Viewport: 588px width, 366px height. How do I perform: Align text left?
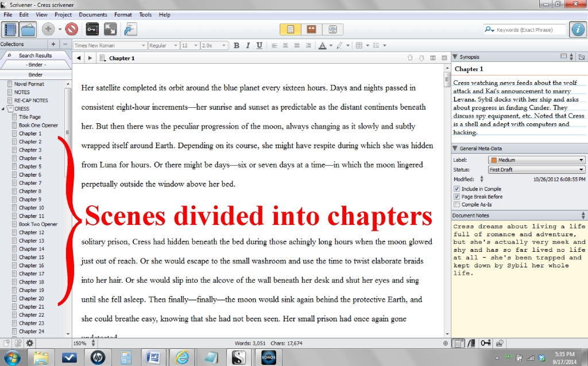tap(274, 45)
